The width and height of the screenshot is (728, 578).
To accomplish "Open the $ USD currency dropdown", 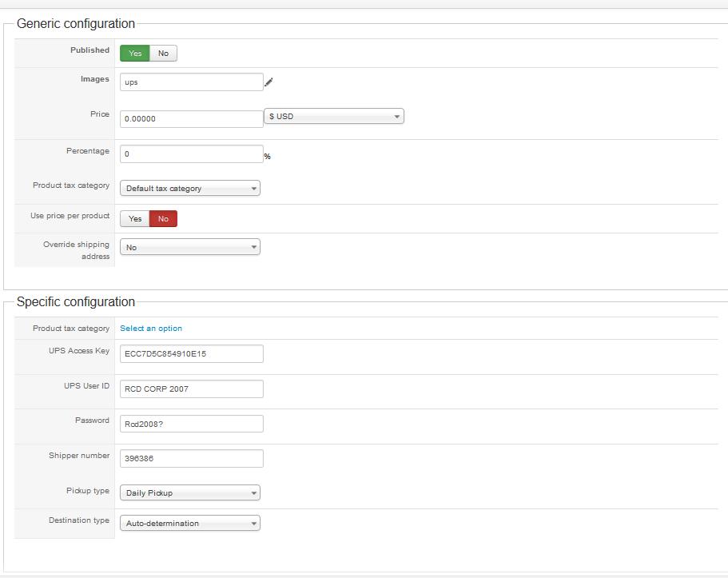I will (334, 116).
